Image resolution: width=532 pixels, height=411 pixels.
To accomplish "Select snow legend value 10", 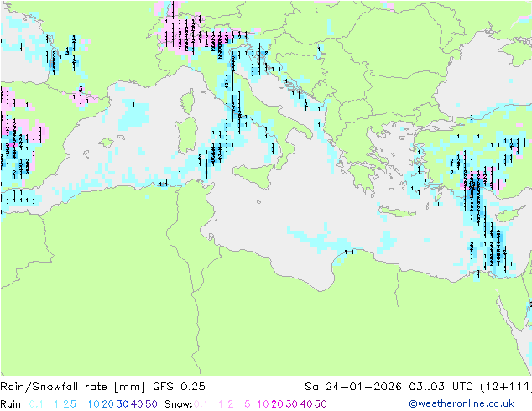I will (263, 404).
